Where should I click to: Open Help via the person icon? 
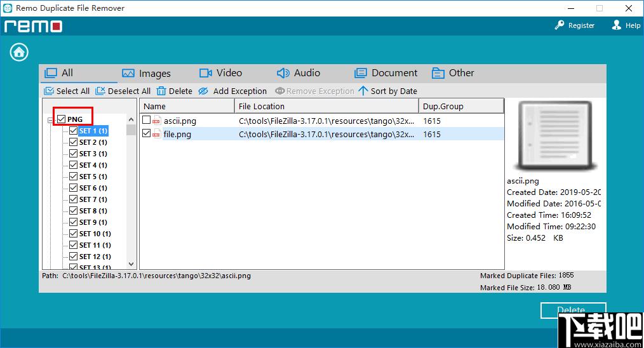(616, 25)
